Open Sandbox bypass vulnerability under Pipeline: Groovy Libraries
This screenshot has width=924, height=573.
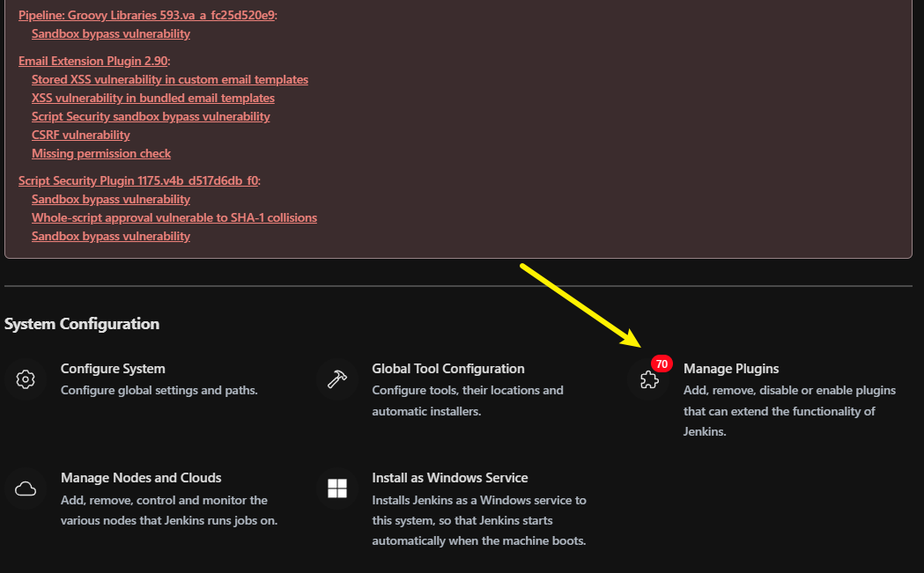click(x=111, y=33)
